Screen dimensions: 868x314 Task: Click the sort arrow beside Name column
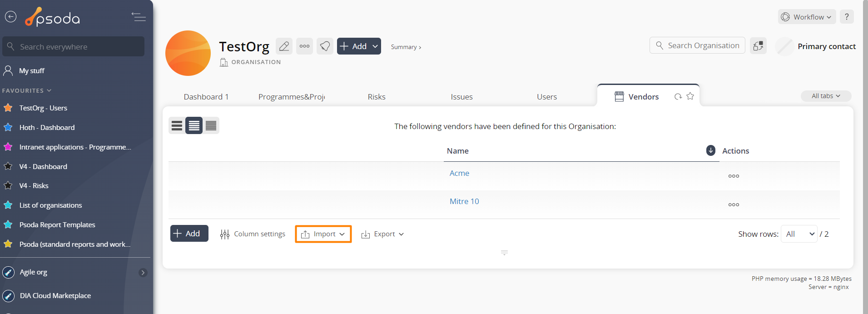pyautogui.click(x=711, y=150)
